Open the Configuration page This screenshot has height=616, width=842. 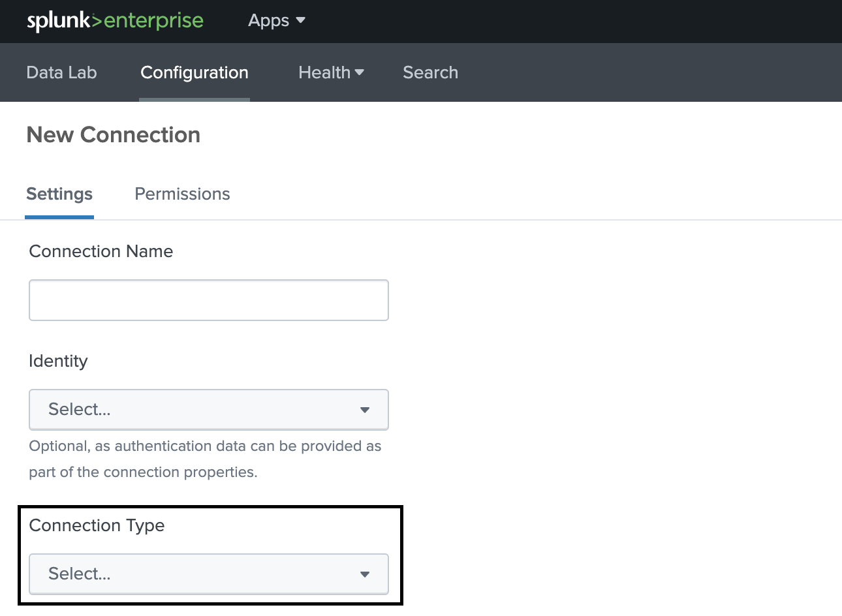pyautogui.click(x=194, y=72)
